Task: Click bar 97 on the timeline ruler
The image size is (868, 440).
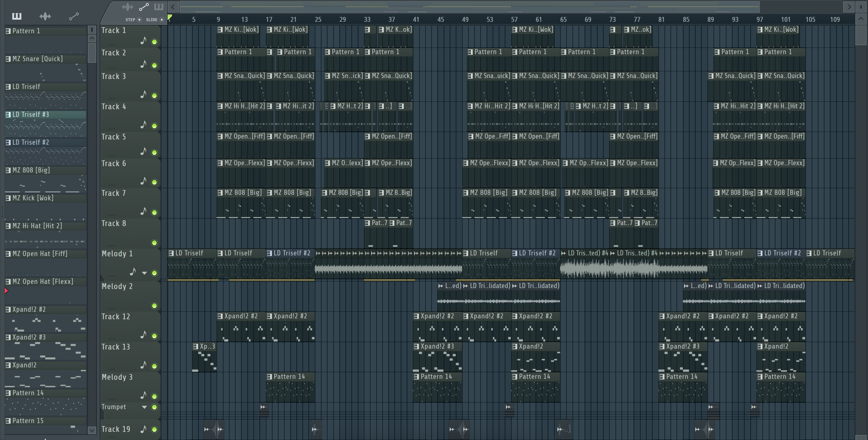Action: 759,20
